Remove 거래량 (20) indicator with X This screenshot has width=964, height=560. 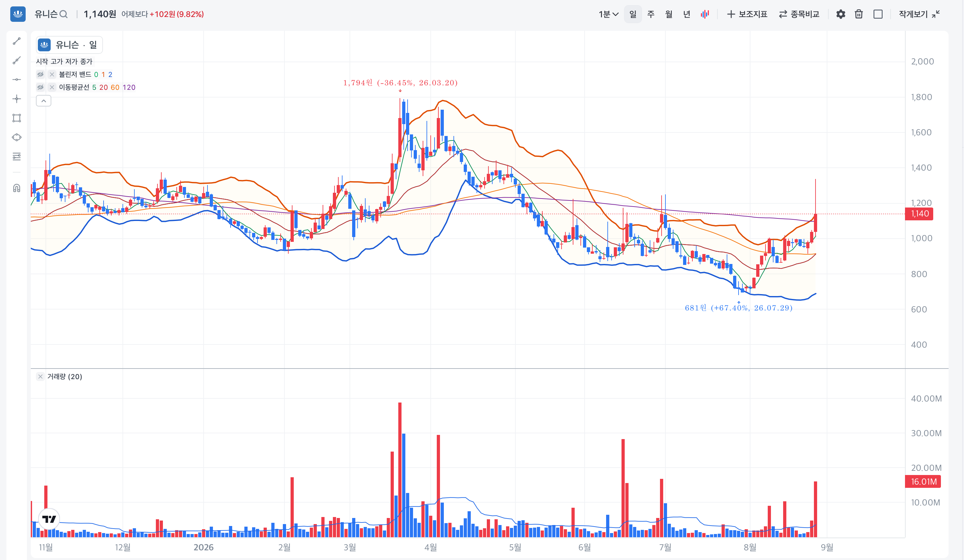pos(40,377)
